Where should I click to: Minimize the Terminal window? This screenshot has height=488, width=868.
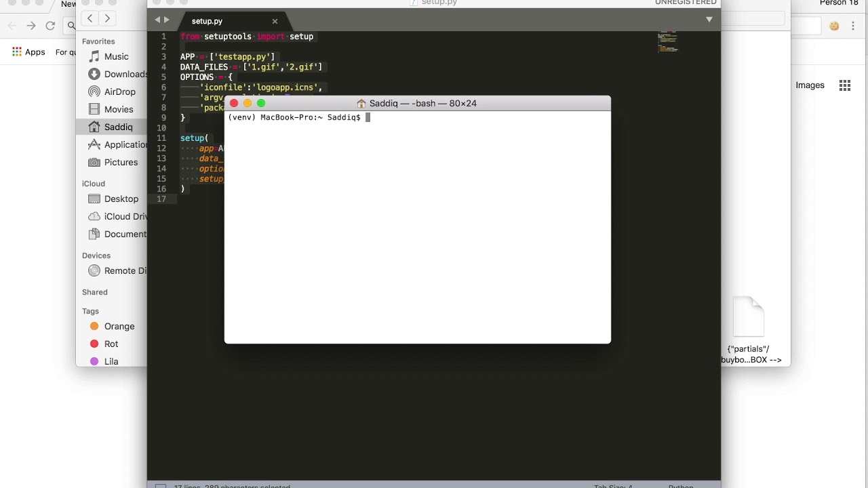pos(248,103)
